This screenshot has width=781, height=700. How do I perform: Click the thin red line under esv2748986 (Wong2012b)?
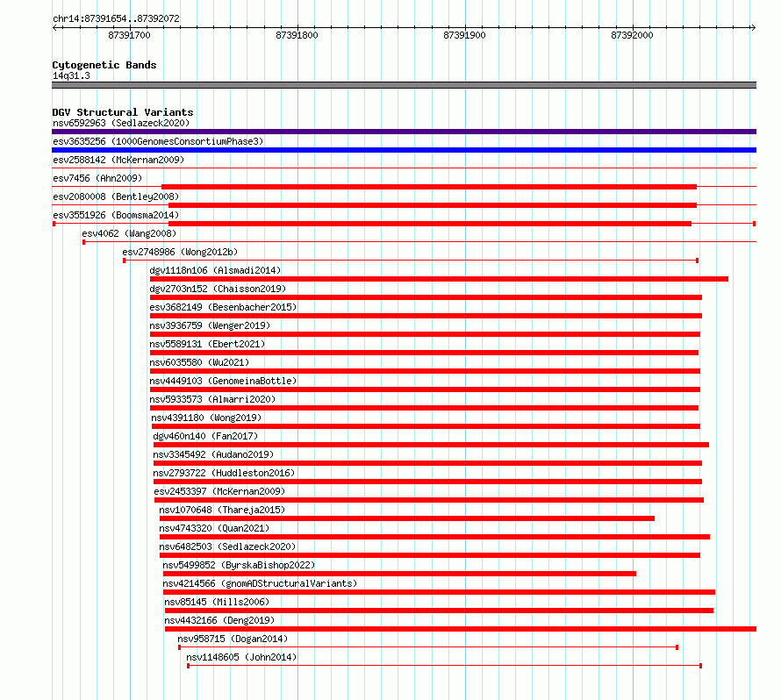tap(411, 261)
